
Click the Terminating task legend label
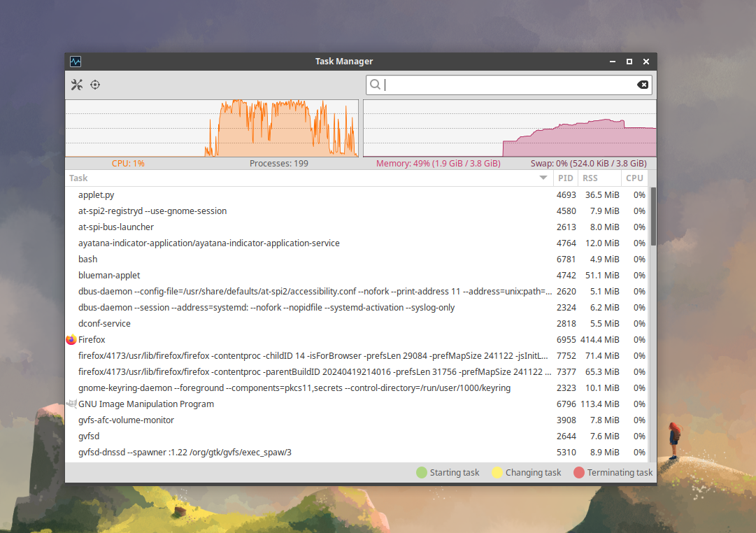tap(620, 473)
